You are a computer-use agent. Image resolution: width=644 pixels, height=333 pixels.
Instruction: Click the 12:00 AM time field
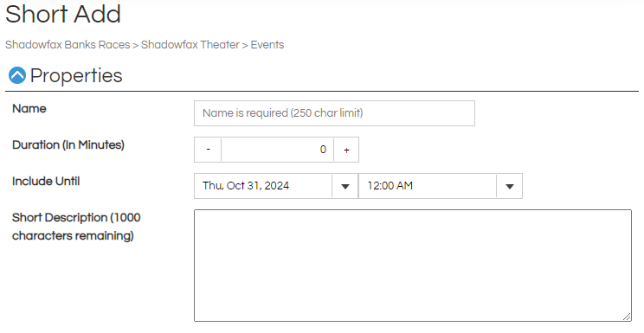point(427,186)
